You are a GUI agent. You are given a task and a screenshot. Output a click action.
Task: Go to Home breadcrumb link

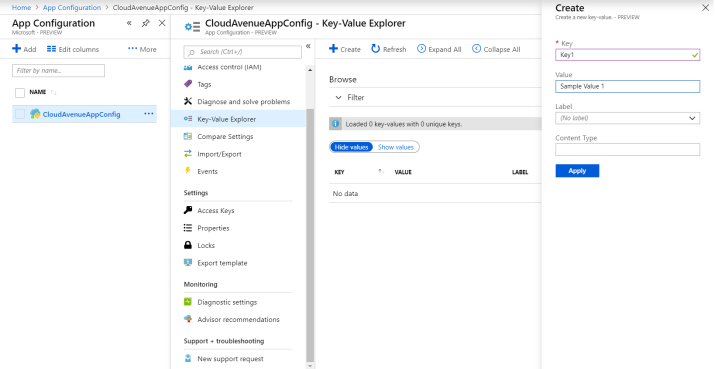(x=21, y=8)
